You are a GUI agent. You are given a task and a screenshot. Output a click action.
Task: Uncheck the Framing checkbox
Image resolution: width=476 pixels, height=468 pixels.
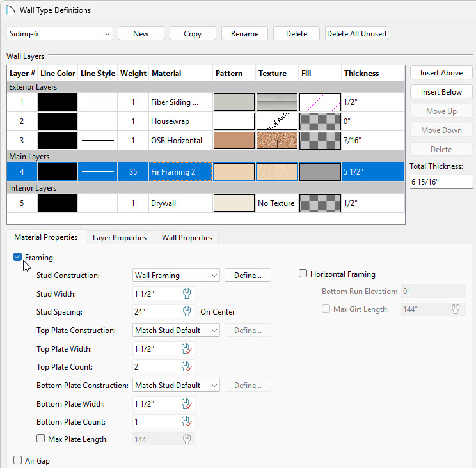(x=18, y=257)
